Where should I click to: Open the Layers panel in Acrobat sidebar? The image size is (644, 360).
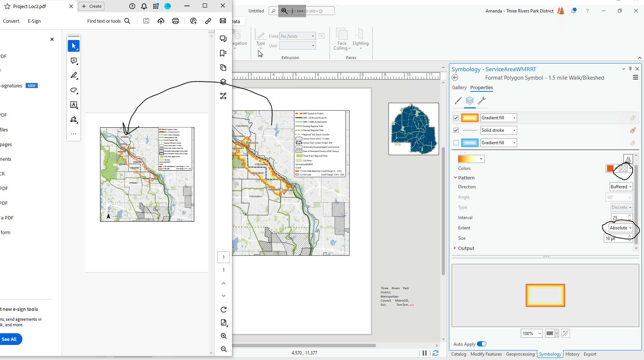pos(223,82)
